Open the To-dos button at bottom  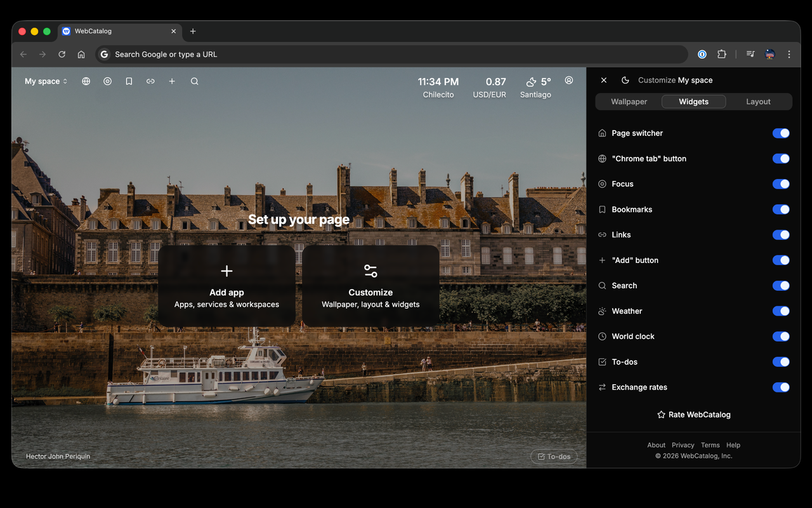point(554,457)
